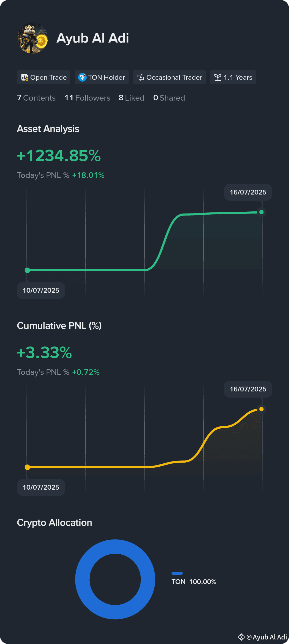The image size is (289, 644).
Task: Click the yellow end point on Cumulative PNL chart
Action: 261,409
